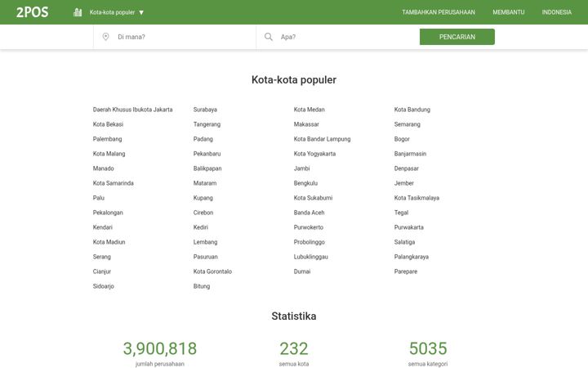Choose the Serang link

coord(102,257)
